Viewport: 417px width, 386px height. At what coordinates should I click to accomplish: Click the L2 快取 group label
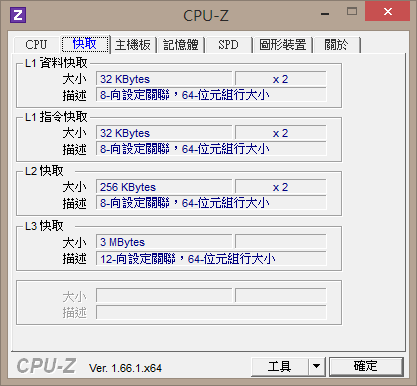pos(44,171)
